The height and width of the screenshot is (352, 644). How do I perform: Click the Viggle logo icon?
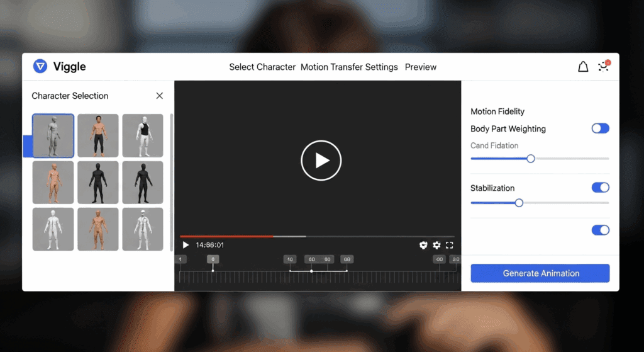click(40, 66)
